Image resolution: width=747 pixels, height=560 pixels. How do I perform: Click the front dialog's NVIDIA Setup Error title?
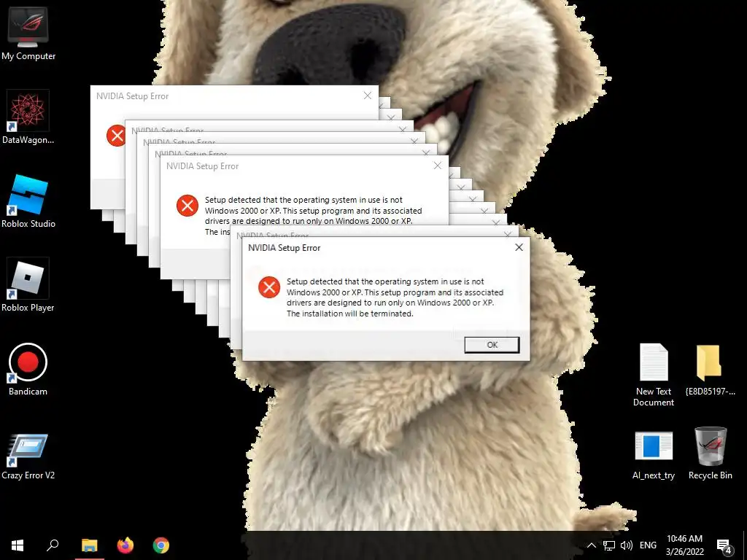(285, 248)
